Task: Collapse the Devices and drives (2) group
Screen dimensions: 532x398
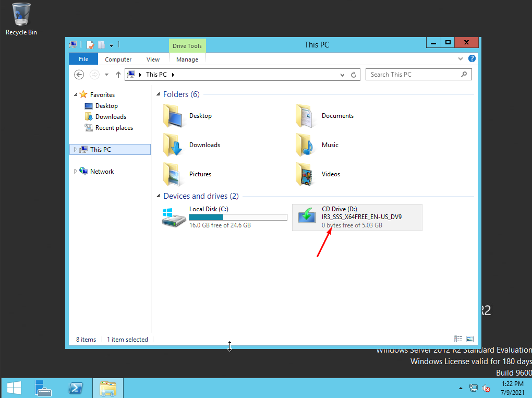Action: (158, 196)
